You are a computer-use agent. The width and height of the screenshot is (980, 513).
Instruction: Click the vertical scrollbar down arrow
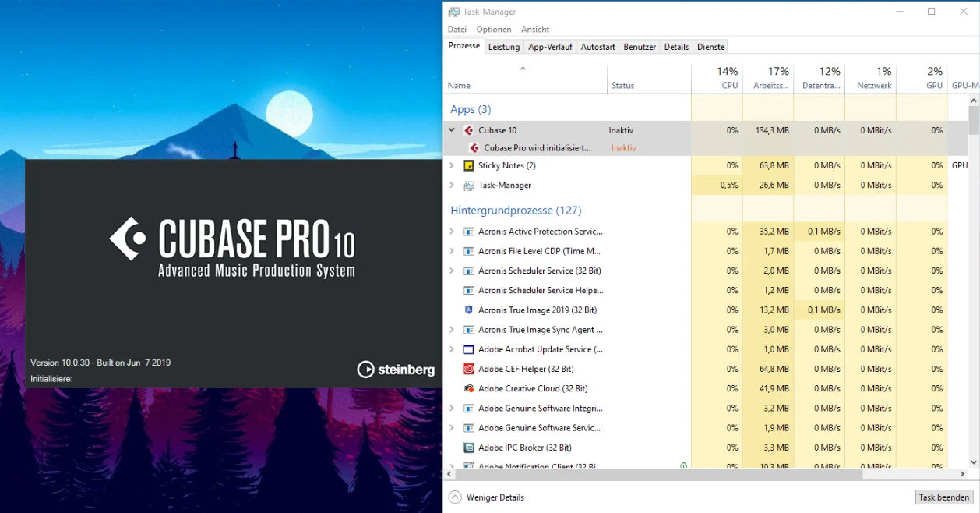tap(974, 462)
